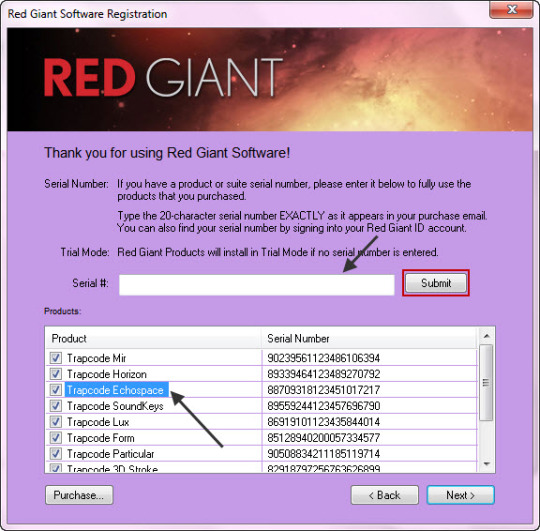
Task: Toggle the Trapcode Lux checkbox
Action: [56, 421]
